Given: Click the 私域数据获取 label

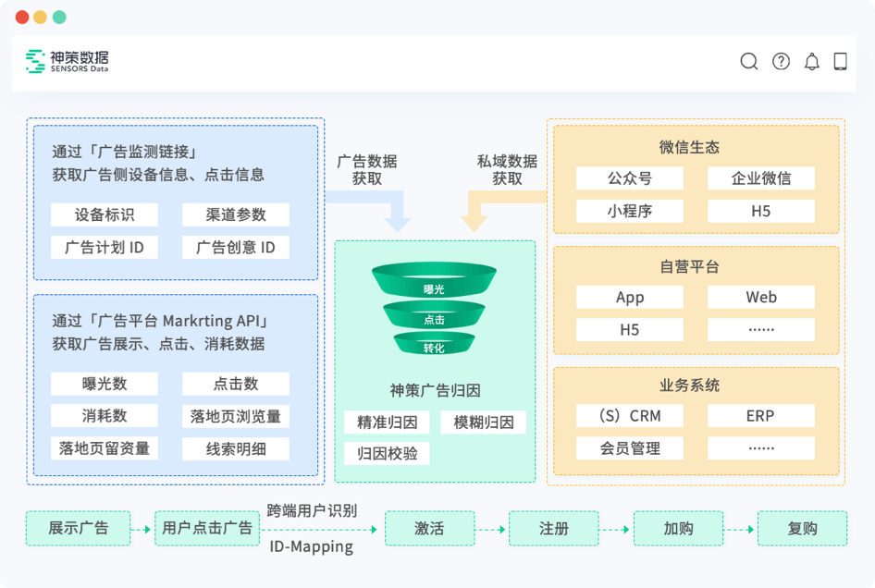Looking at the screenshot, I should coord(507,170).
